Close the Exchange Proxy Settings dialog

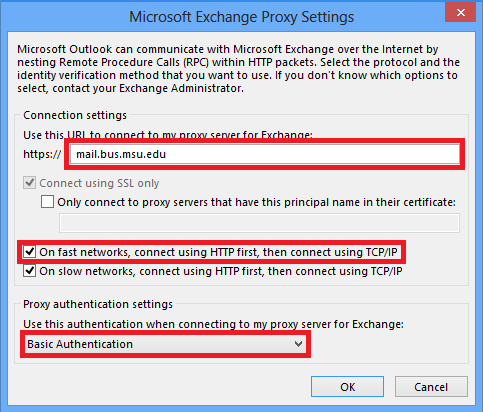(460, 13)
